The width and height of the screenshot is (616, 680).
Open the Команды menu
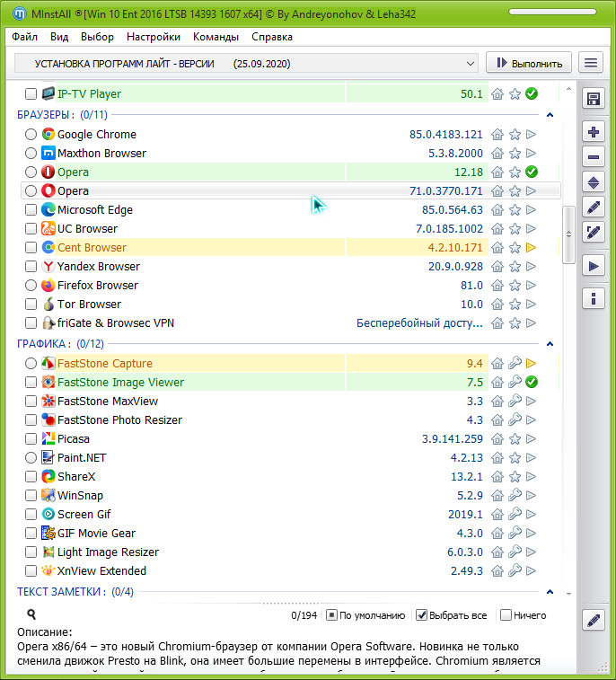[x=216, y=37]
